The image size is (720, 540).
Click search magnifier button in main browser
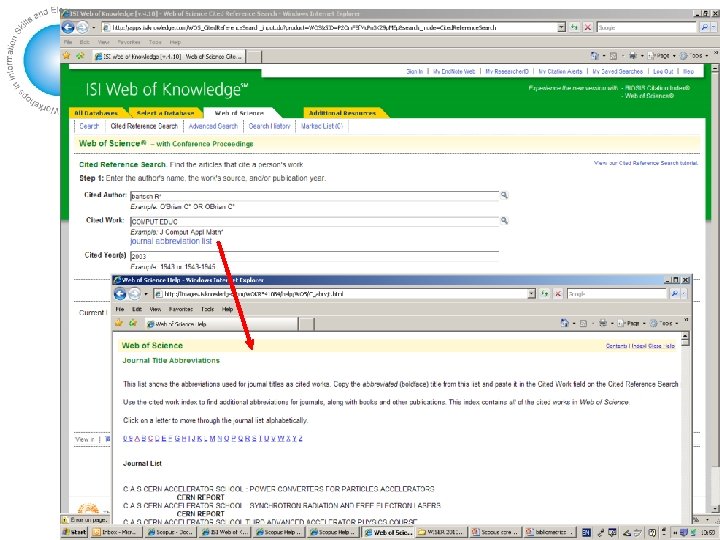click(704, 28)
